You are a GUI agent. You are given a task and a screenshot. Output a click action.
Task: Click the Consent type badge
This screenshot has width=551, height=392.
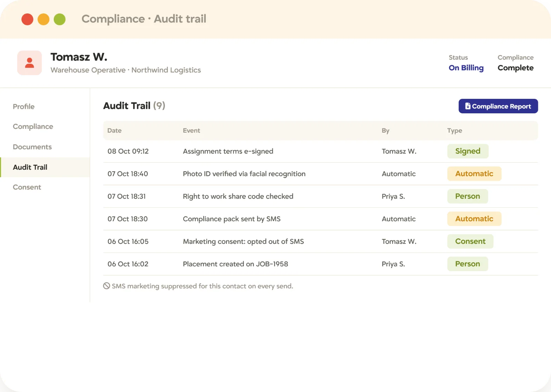pyautogui.click(x=470, y=241)
